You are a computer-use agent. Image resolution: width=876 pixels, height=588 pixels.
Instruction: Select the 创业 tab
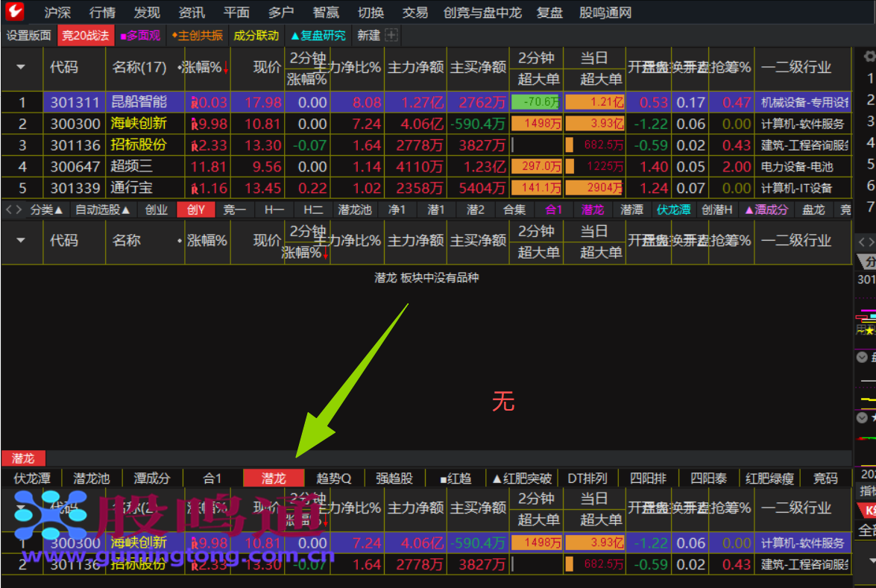coord(157,209)
